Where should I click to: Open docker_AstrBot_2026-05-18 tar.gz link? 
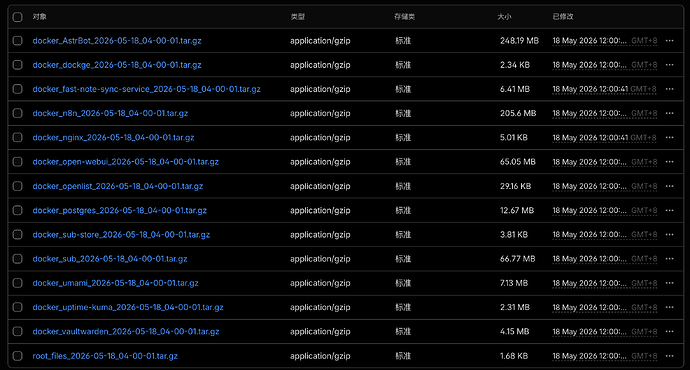click(117, 40)
